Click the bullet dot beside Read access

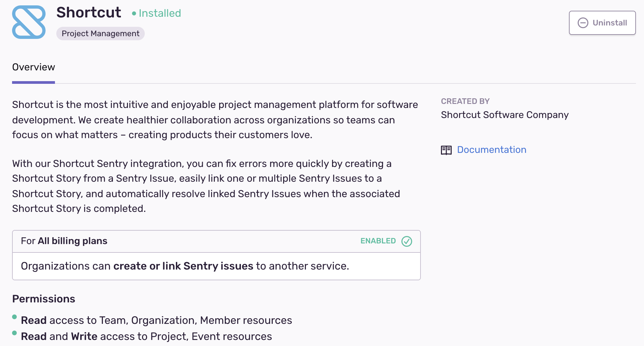point(14,317)
